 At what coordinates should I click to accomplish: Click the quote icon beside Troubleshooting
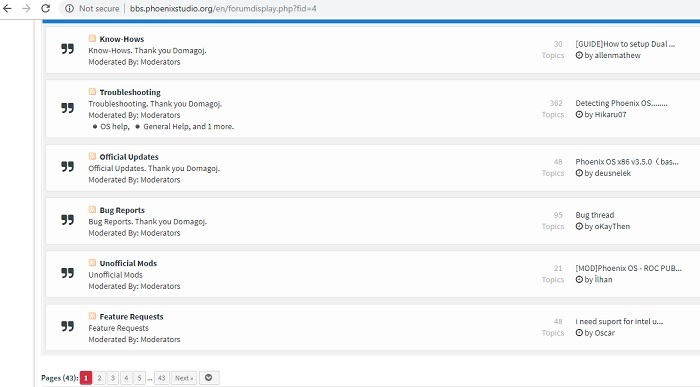pos(67,108)
